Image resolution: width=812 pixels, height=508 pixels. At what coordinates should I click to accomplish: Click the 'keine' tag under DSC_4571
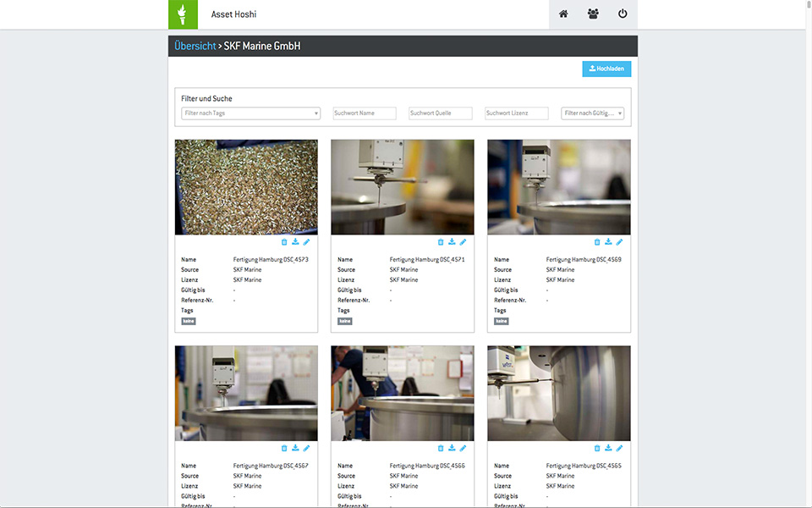point(345,322)
